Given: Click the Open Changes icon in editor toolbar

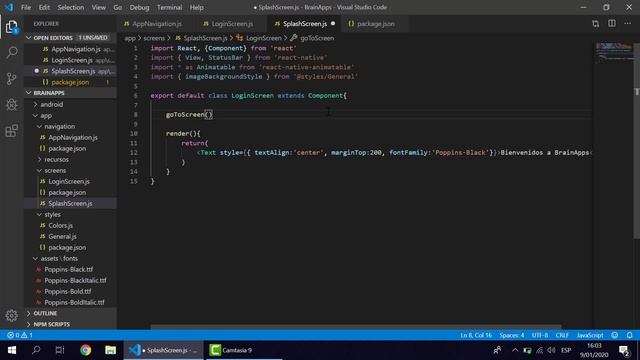Looking at the screenshot, I should point(596,24).
